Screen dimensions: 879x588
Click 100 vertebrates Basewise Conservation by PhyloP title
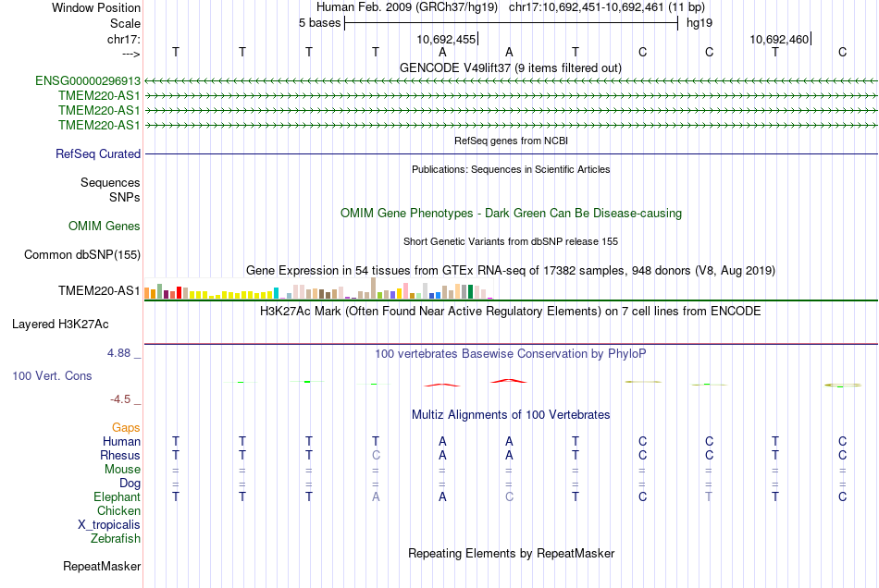click(510, 354)
